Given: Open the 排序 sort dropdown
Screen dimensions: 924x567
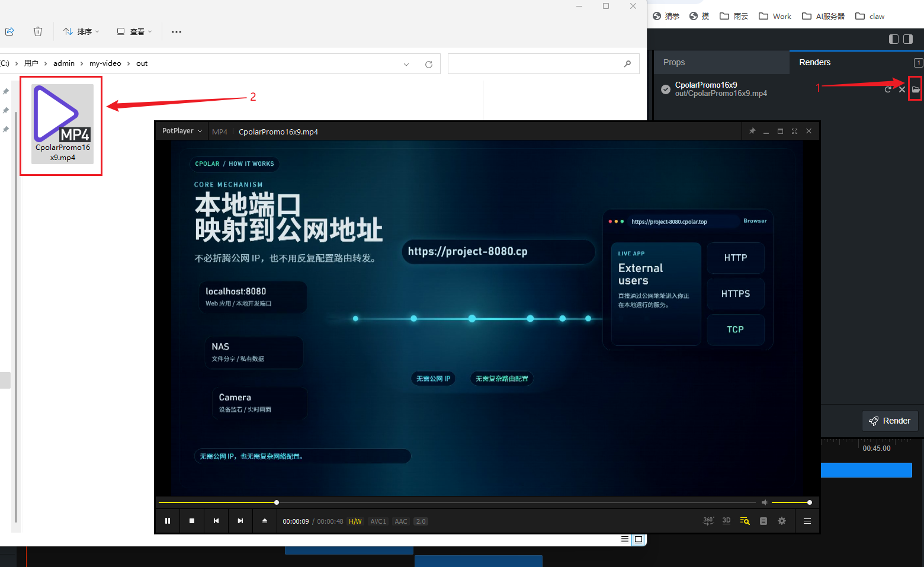Looking at the screenshot, I should coord(82,31).
